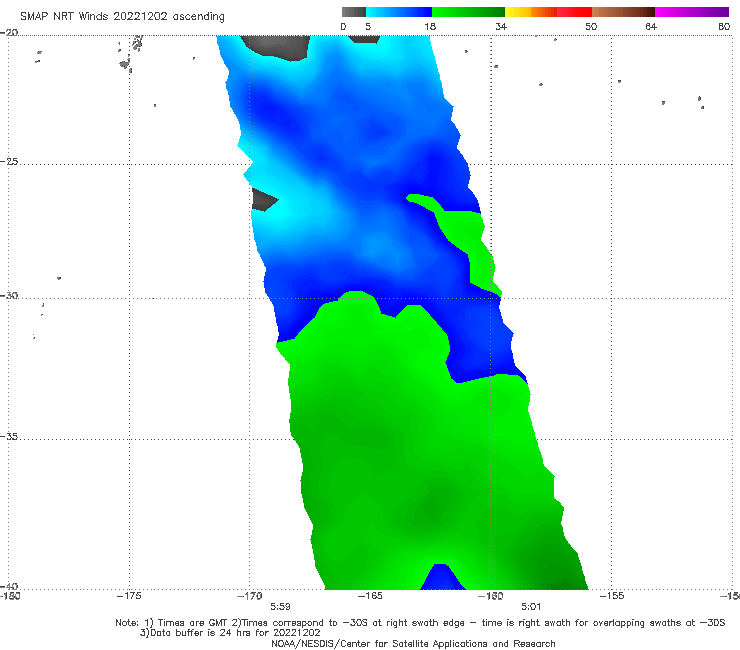Click the green 18-34 knot colorbar segment
The width and height of the screenshot is (740, 650).
[x=468, y=12]
